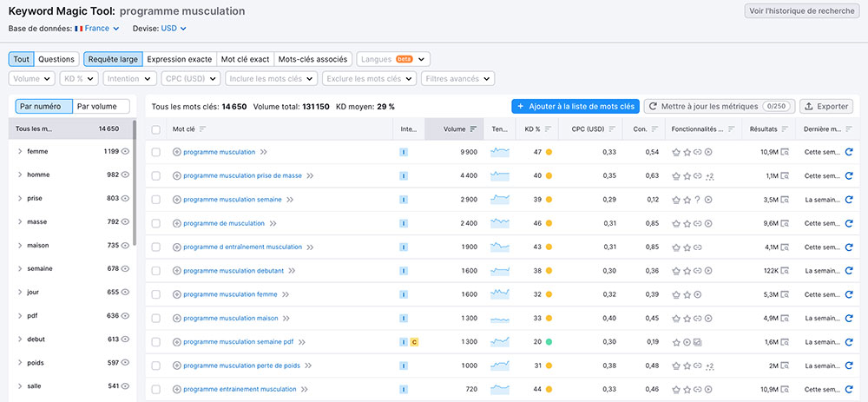868x402 pixels.
Task: Refresh metrics for programme musculation femme row
Action: (x=849, y=294)
